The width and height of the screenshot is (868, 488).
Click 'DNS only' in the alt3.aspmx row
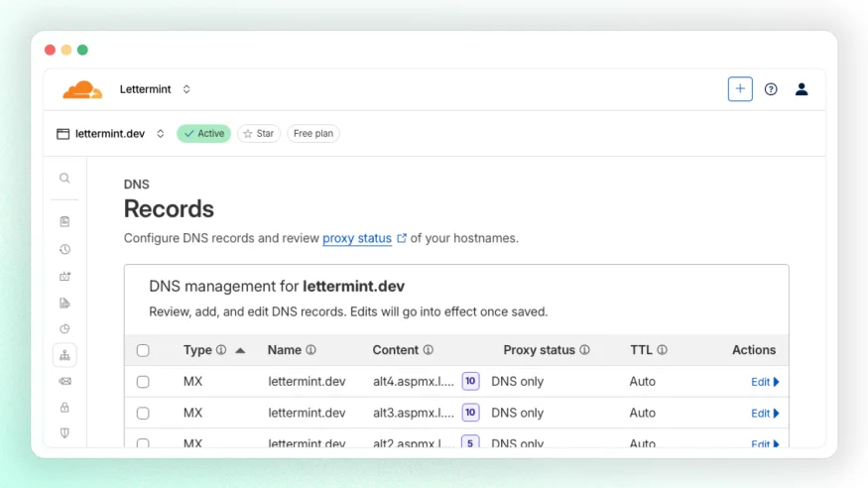pyautogui.click(x=518, y=414)
